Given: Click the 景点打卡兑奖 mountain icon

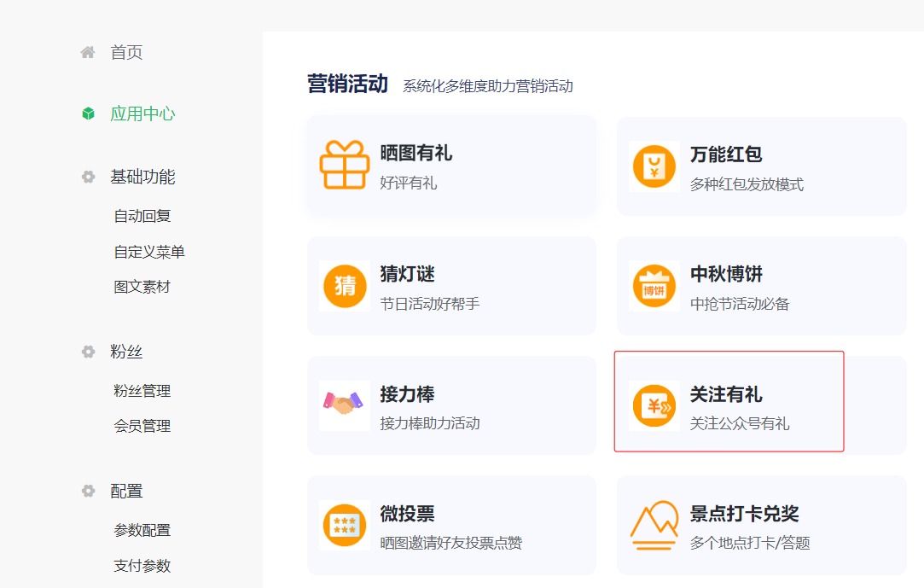Looking at the screenshot, I should tap(654, 525).
